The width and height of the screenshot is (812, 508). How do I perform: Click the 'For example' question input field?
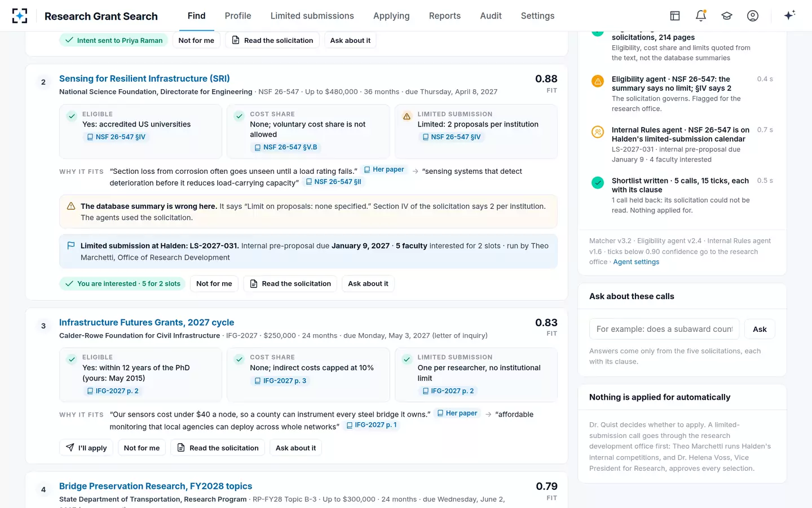[x=664, y=329]
